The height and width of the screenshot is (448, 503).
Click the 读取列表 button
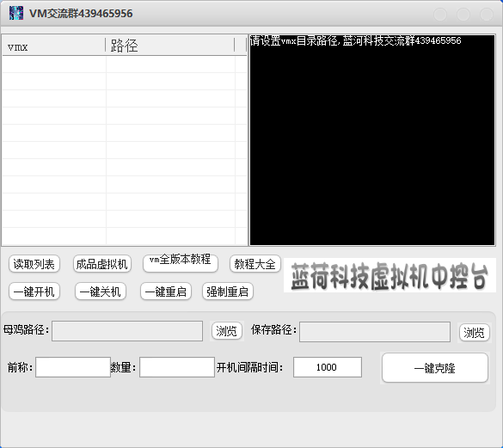click(34, 264)
